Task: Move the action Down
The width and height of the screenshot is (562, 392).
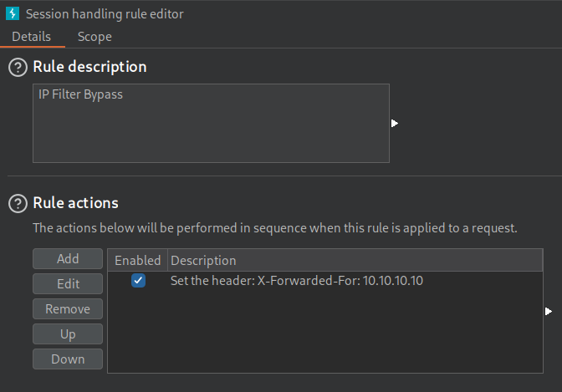Action: 68,359
